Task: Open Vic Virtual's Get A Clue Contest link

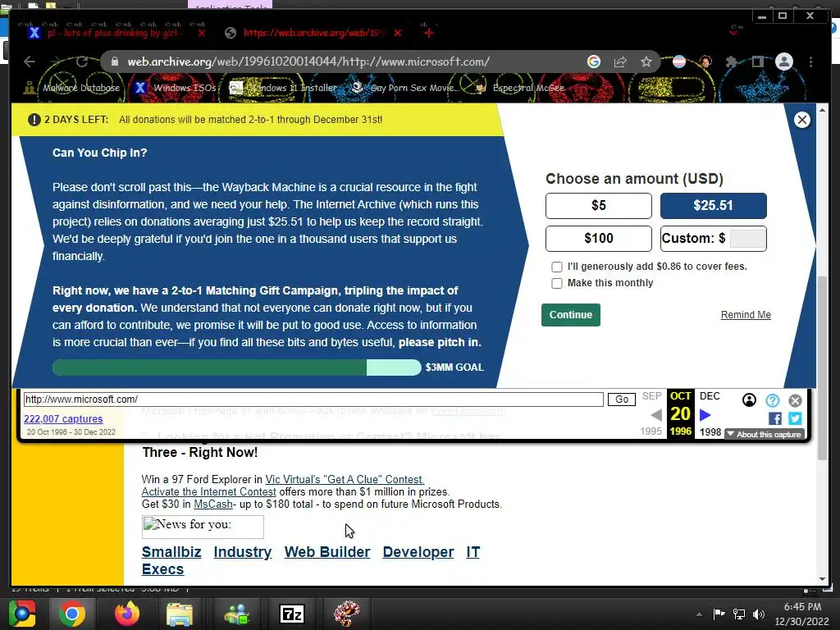Action: (x=345, y=479)
